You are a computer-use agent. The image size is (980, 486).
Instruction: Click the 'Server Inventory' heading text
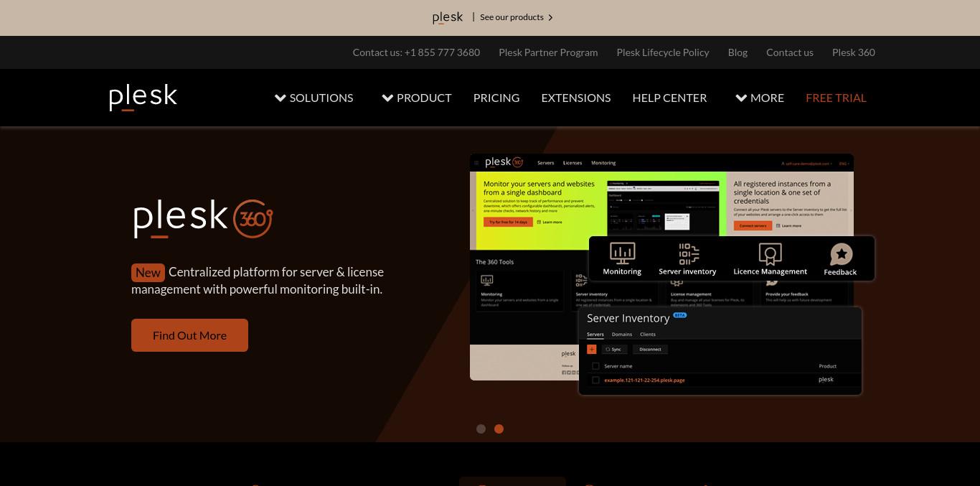(x=628, y=318)
